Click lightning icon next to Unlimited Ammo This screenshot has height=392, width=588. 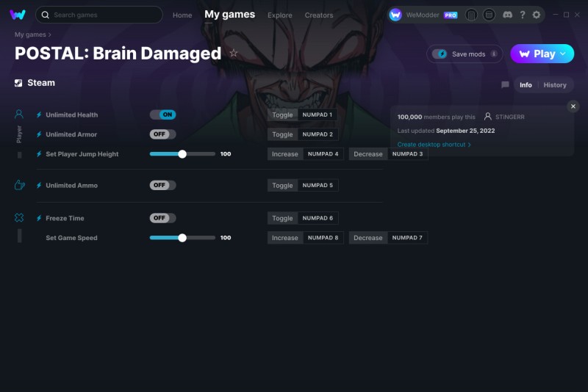coord(39,185)
